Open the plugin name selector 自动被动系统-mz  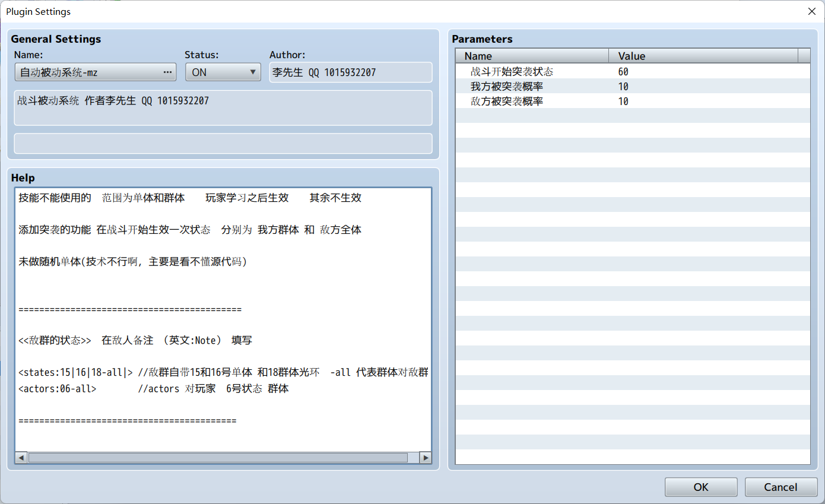click(95, 72)
